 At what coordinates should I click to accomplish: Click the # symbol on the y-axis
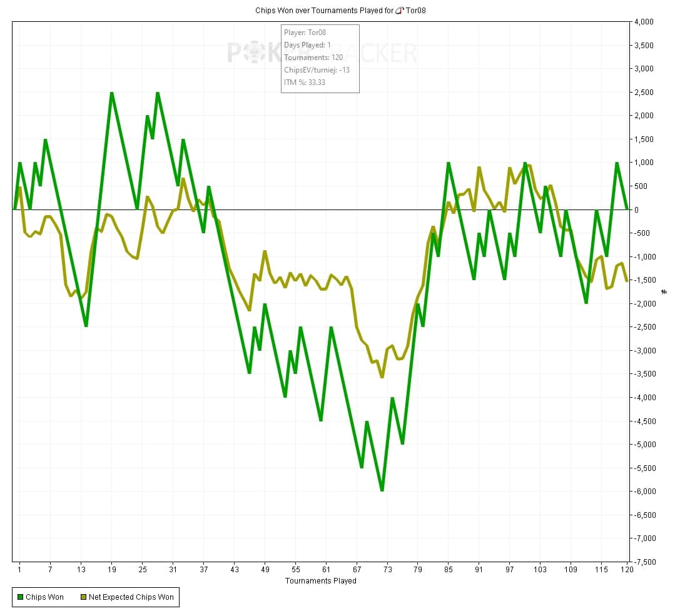[664, 292]
